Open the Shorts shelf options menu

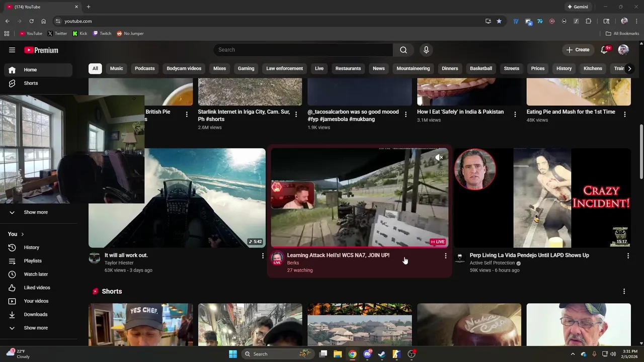click(624, 292)
